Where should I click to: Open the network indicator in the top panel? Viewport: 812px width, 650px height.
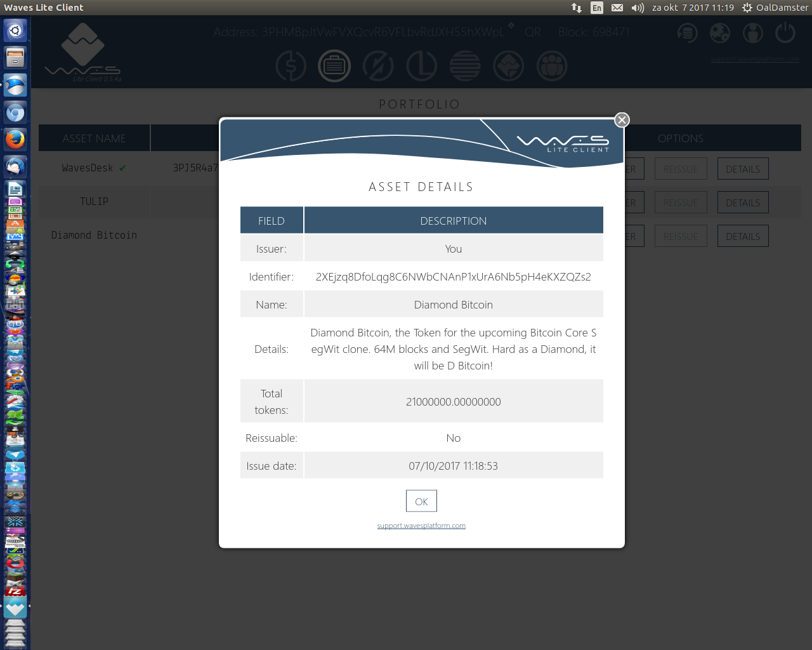click(577, 8)
